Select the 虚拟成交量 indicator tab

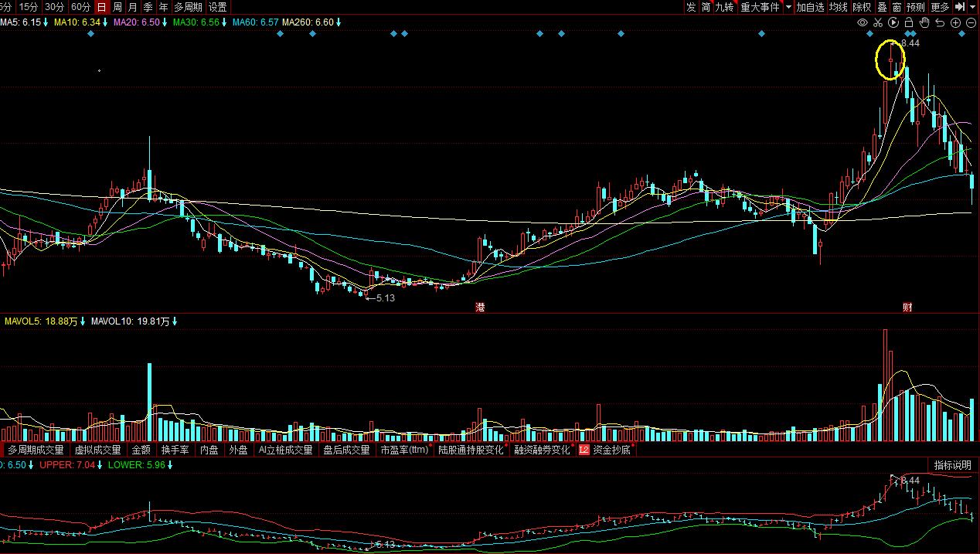point(98,450)
